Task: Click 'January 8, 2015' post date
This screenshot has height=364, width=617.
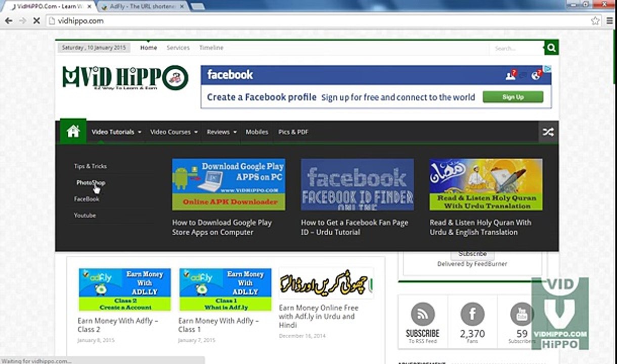Action: [x=96, y=340]
